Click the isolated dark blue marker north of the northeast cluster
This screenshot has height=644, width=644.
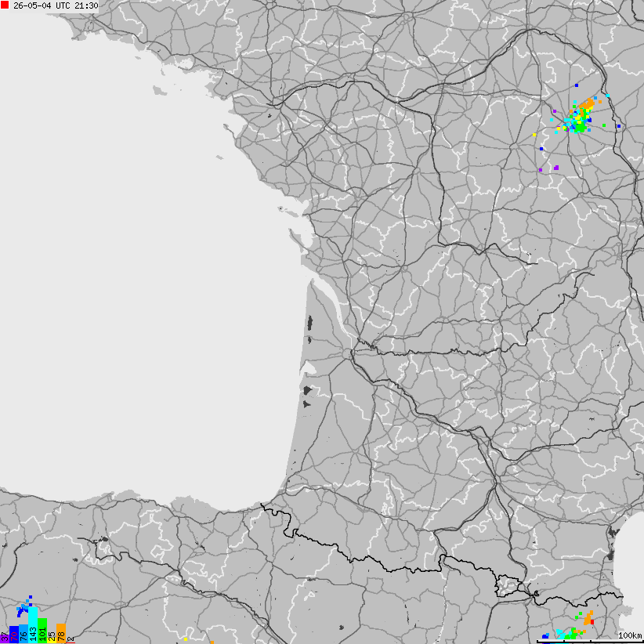tap(577, 85)
